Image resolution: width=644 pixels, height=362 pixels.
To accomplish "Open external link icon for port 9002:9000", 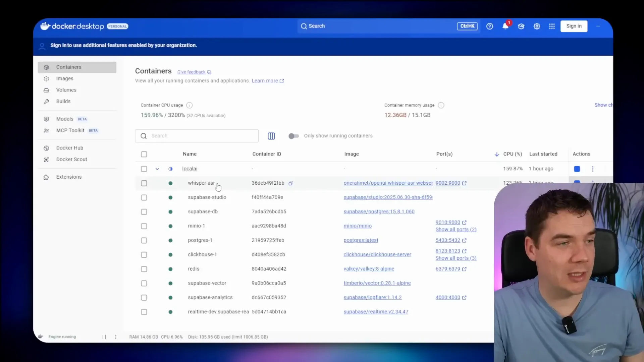I will click(464, 183).
